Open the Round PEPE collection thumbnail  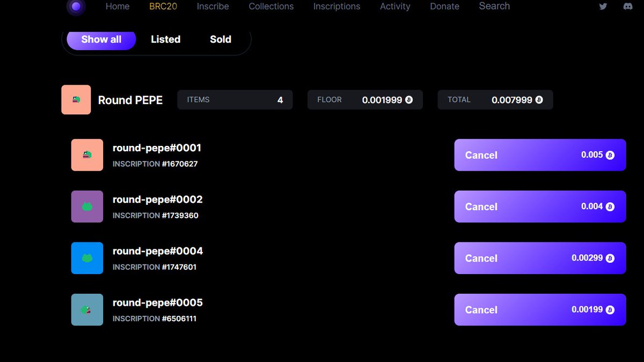[76, 100]
